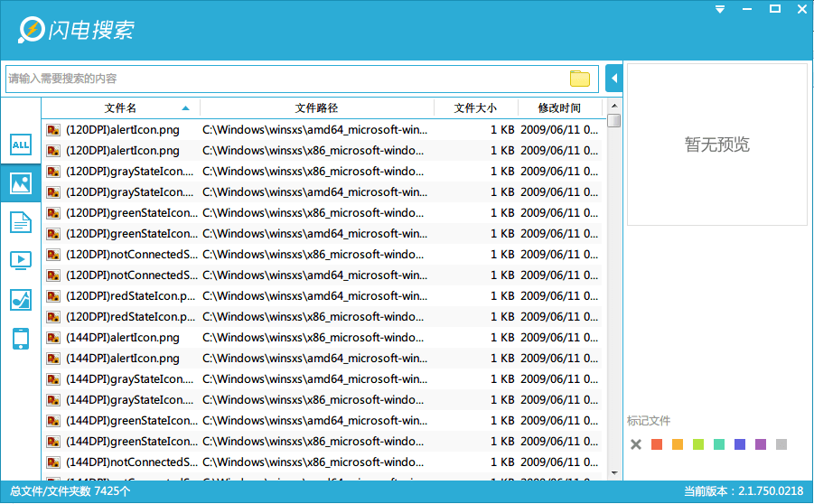Sort by 文件路径 column header
This screenshot has width=814, height=504.
(x=317, y=108)
